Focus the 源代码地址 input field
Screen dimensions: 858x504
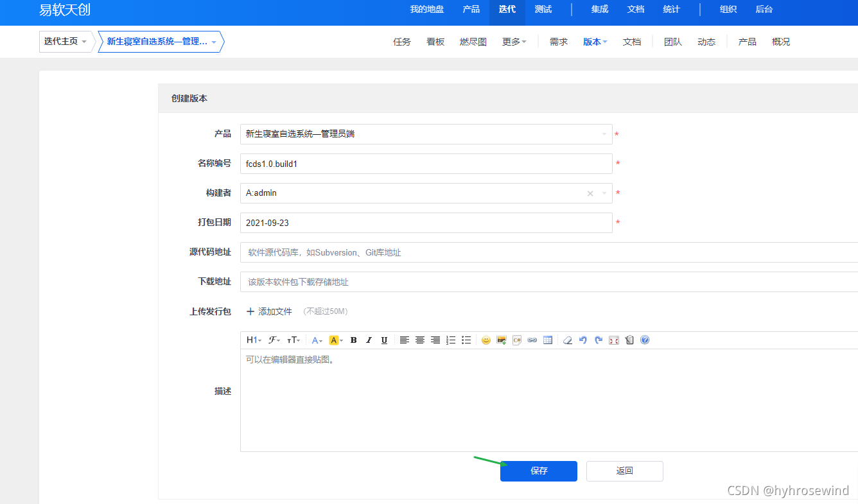coord(549,252)
